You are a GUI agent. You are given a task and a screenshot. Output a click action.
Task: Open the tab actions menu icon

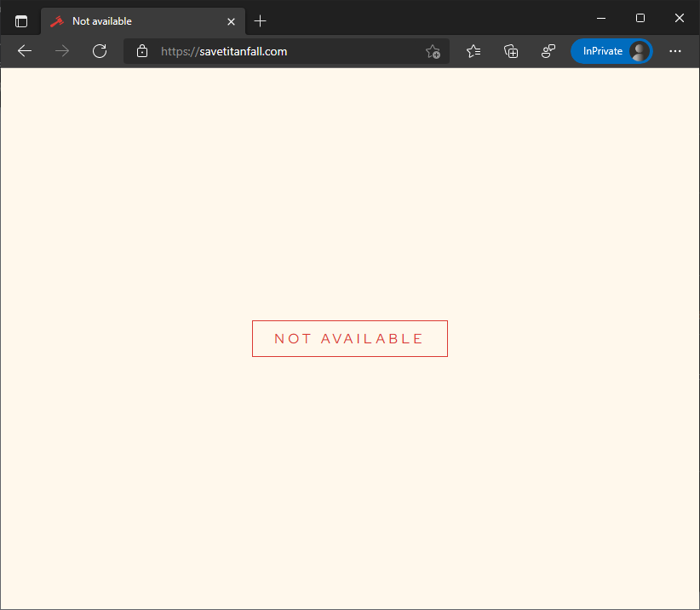pyautogui.click(x=21, y=21)
